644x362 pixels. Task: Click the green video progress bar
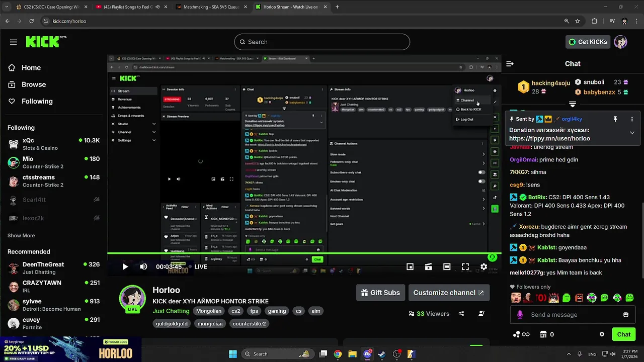(304, 253)
